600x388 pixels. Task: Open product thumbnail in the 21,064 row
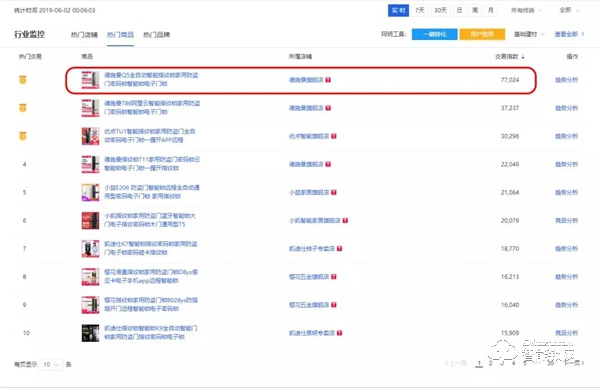(90, 192)
